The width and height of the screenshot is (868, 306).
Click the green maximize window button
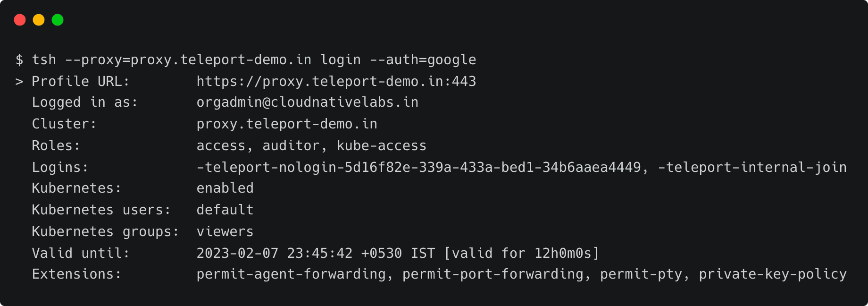pyautogui.click(x=58, y=20)
